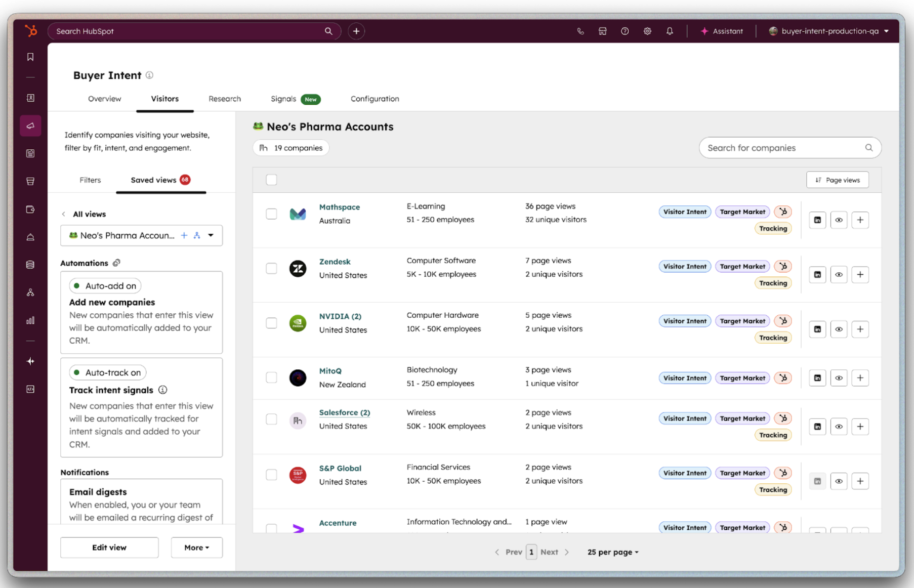Open the marketplace icon in top bar
This screenshot has height=588, width=914.
(602, 31)
